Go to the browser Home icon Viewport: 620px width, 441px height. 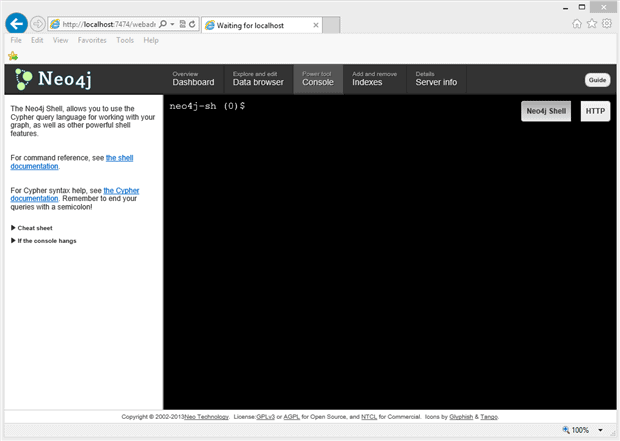pyautogui.click(x=577, y=24)
